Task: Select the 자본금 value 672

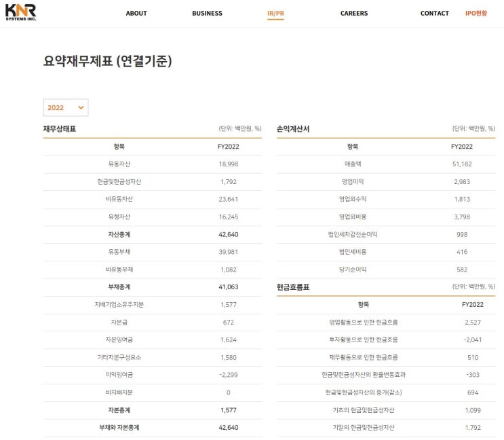Action: point(229,323)
